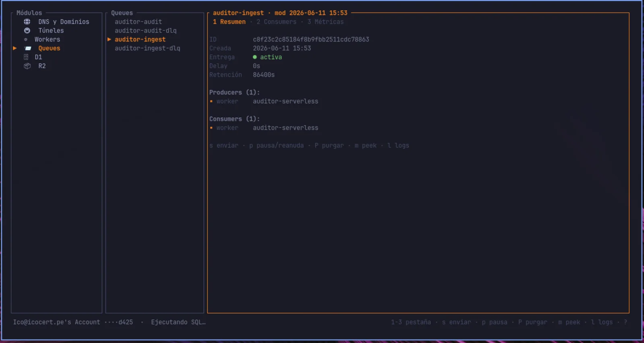The height and width of the screenshot is (343, 644).
Task: Click 'm peek' in the bottom status bar
Action: tap(569, 322)
